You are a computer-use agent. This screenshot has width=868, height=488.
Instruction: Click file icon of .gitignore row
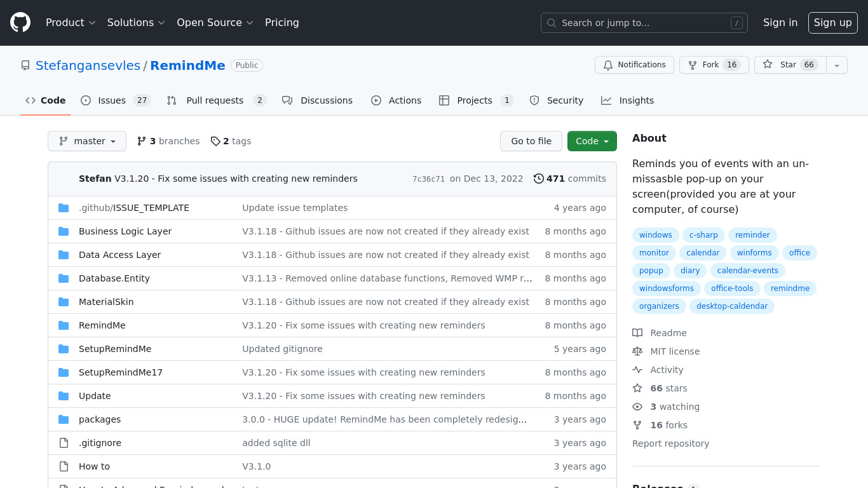[64, 443]
